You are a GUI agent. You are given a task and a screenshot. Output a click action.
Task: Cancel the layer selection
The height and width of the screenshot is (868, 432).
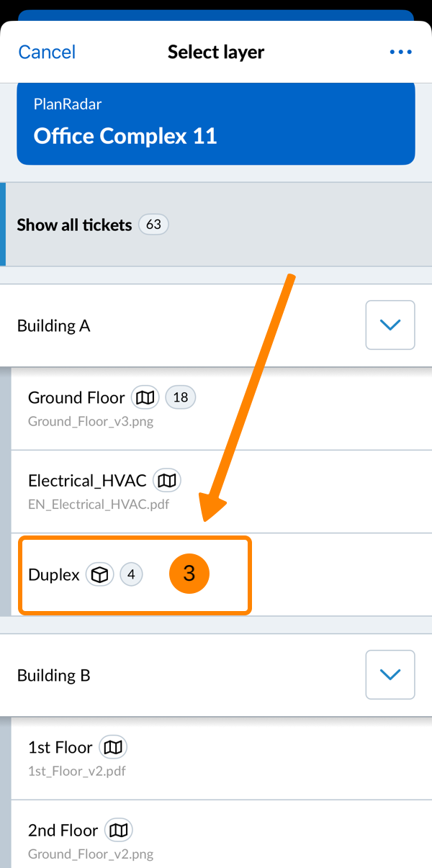tap(47, 53)
